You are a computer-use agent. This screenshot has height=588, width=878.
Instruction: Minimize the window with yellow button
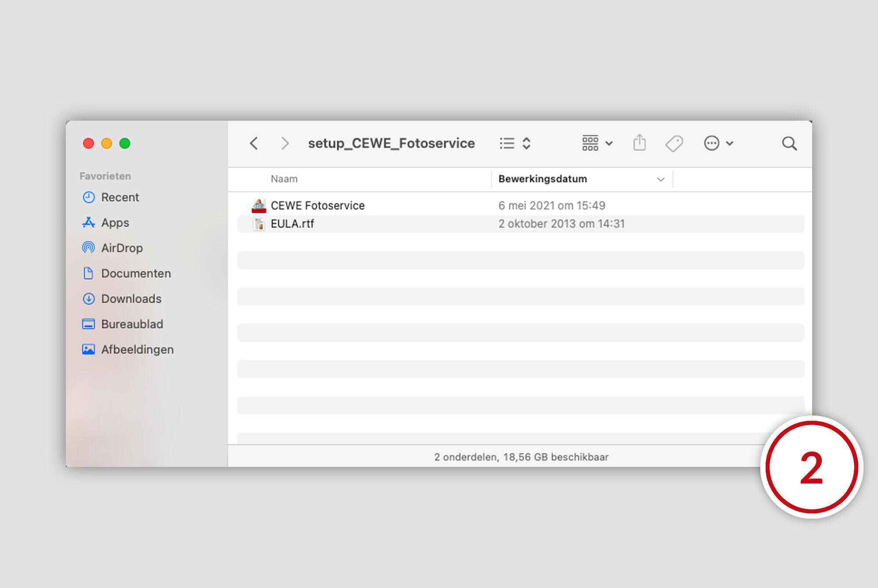[x=107, y=143]
